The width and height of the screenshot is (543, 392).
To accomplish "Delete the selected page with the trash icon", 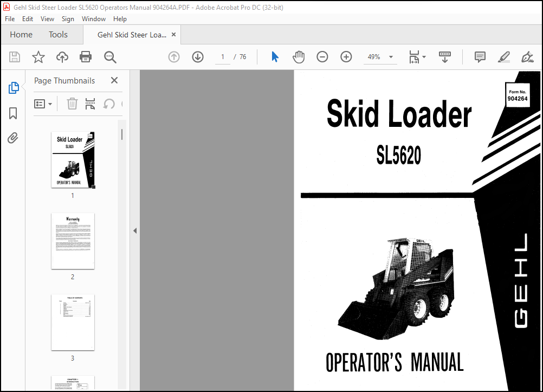I will pyautogui.click(x=72, y=104).
